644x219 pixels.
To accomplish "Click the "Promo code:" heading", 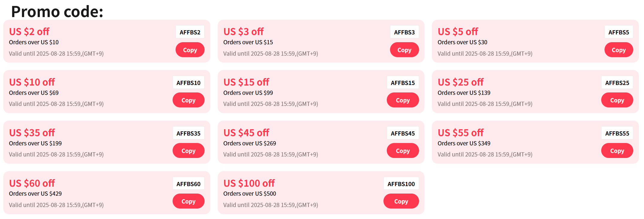I will pyautogui.click(x=57, y=12).
